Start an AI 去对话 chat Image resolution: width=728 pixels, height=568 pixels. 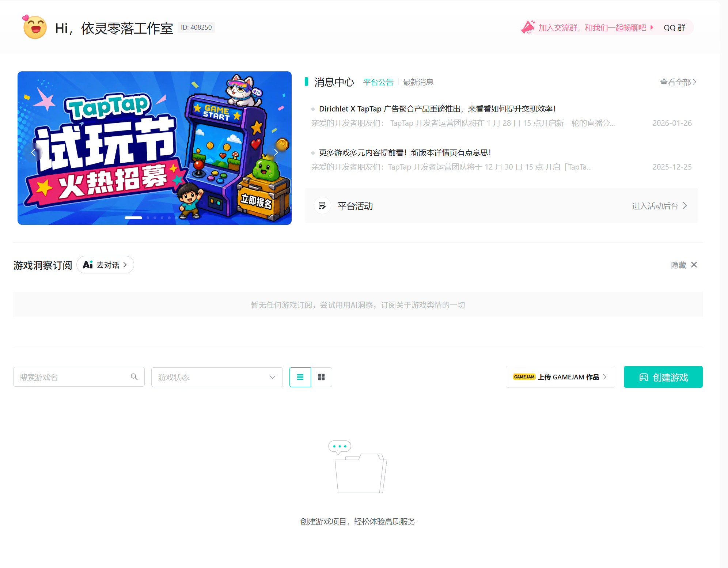(105, 265)
